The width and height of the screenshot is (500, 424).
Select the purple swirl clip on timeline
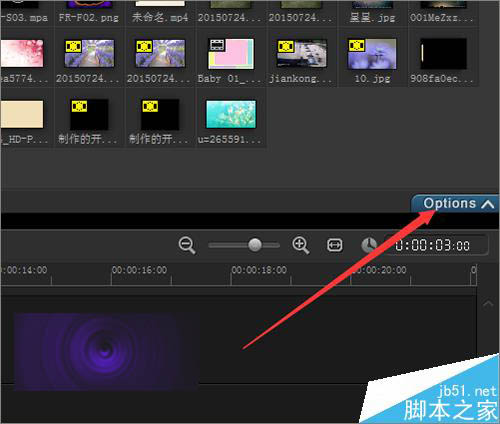pyautogui.click(x=106, y=352)
